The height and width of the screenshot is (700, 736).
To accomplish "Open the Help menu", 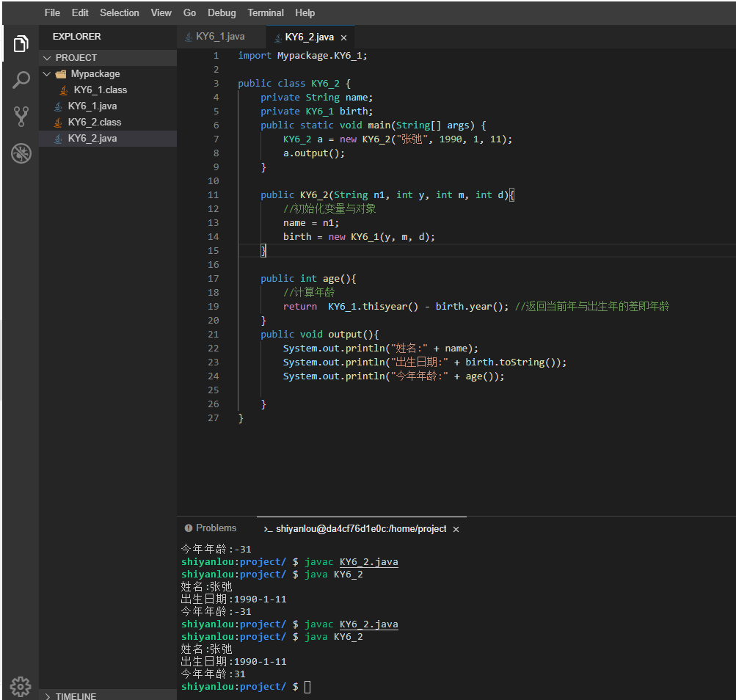I will (305, 12).
